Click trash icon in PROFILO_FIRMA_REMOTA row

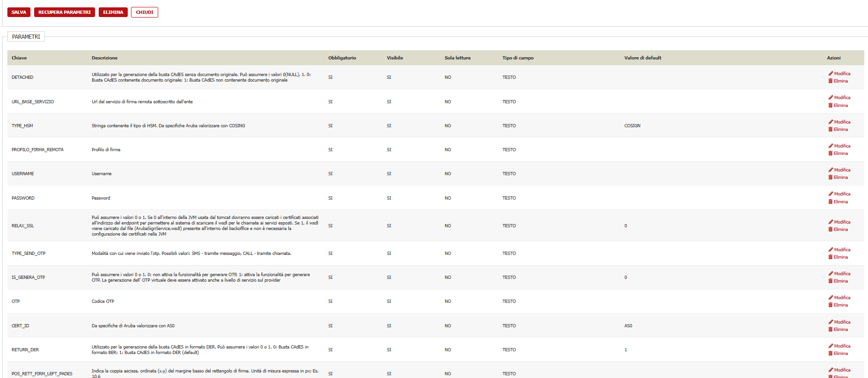pos(831,154)
